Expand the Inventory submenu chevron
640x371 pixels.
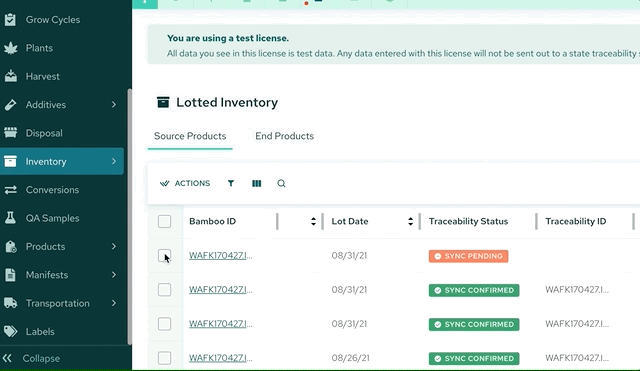[114, 162]
